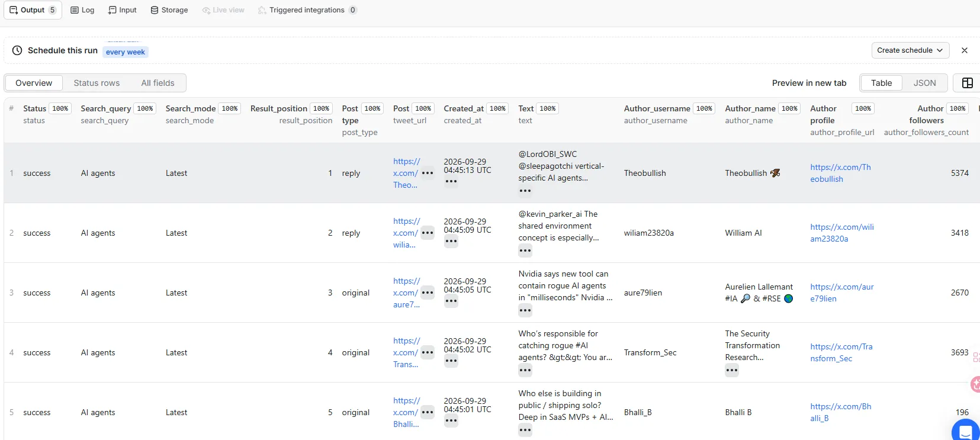Visit the x.com/Transform_Sec profile link
980x440 pixels.
841,352
